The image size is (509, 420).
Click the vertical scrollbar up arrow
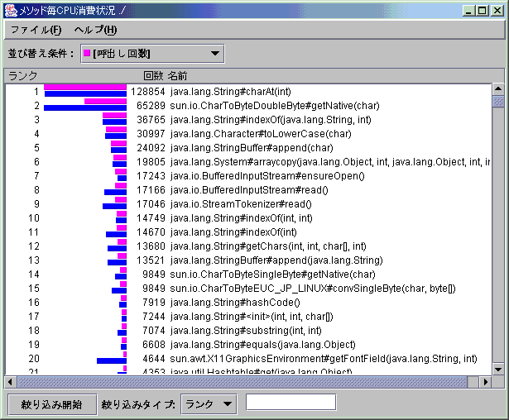[x=498, y=88]
